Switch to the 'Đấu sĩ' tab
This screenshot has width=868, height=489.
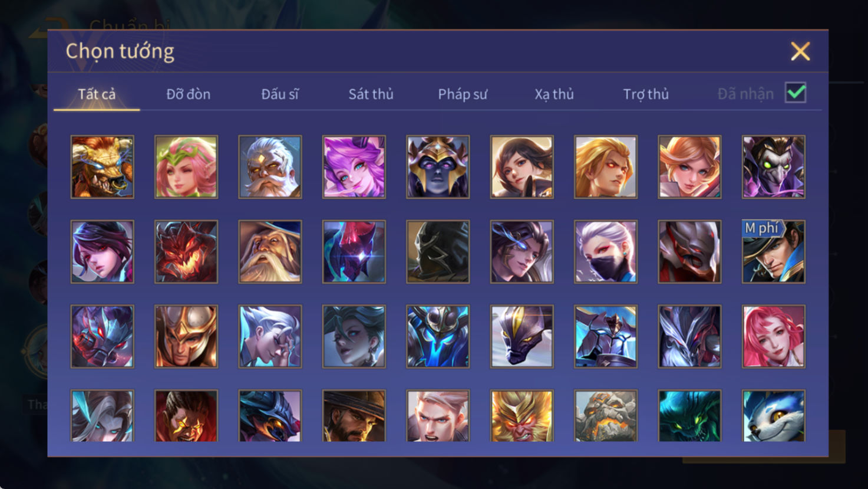[x=280, y=94]
